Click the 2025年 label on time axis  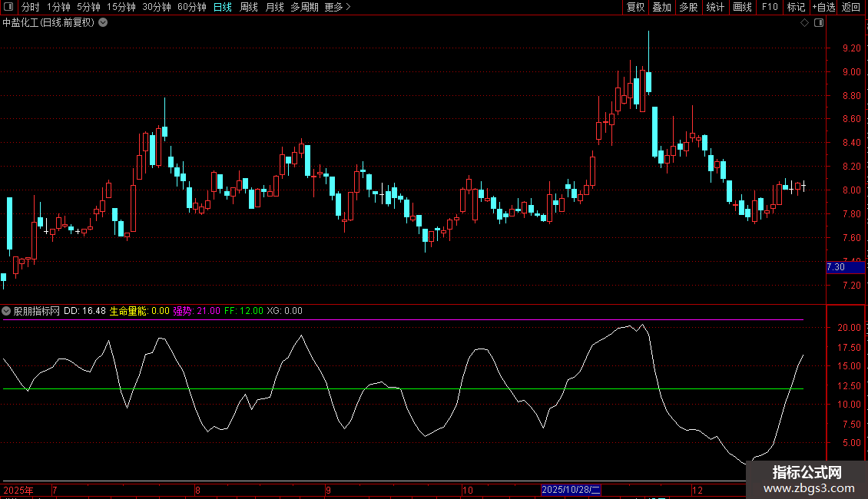pyautogui.click(x=18, y=490)
